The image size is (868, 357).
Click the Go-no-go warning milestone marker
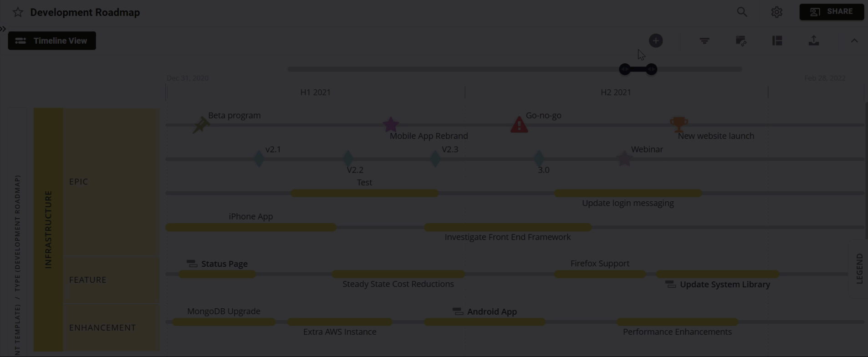point(519,124)
